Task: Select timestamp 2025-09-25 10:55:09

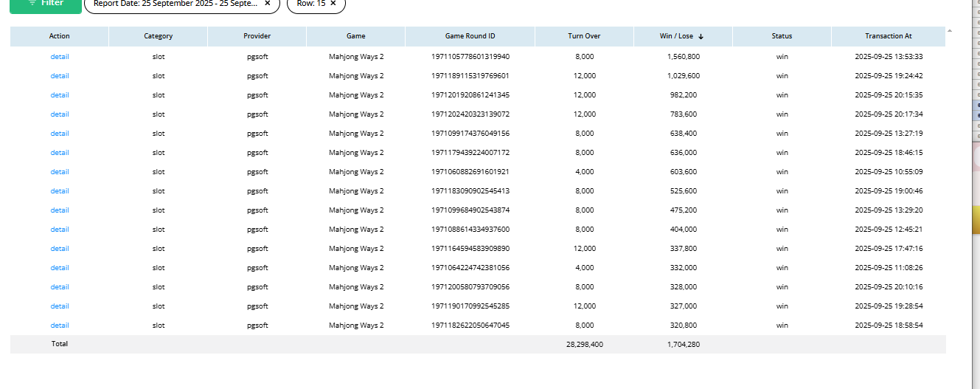Action: (x=889, y=171)
